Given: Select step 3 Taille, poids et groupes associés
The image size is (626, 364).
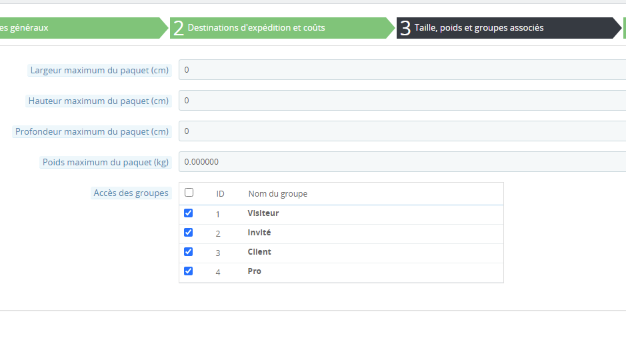Looking at the screenshot, I should (x=507, y=28).
